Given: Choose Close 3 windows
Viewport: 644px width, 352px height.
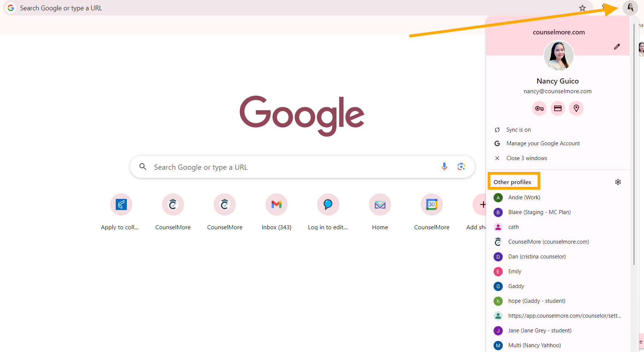Looking at the screenshot, I should pos(558,158).
